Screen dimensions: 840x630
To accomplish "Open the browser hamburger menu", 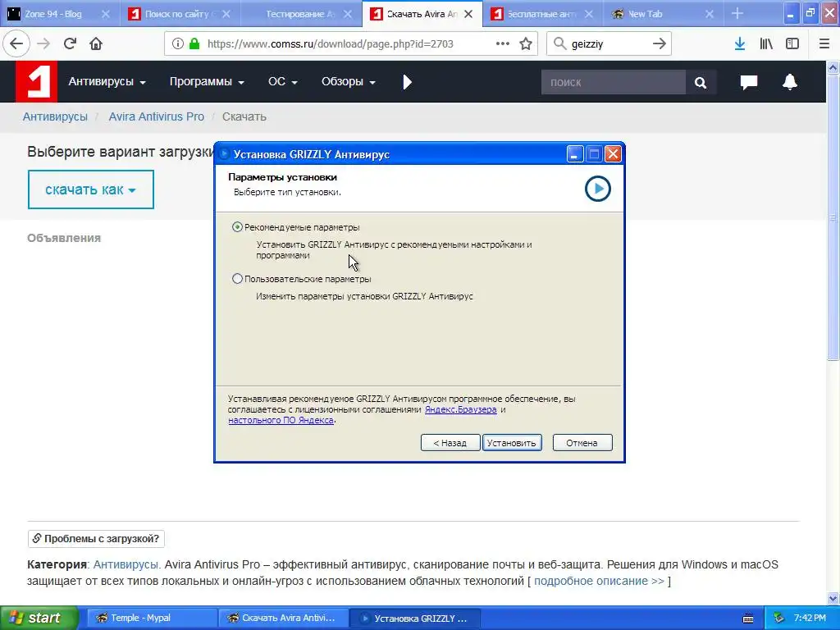I will (824, 43).
